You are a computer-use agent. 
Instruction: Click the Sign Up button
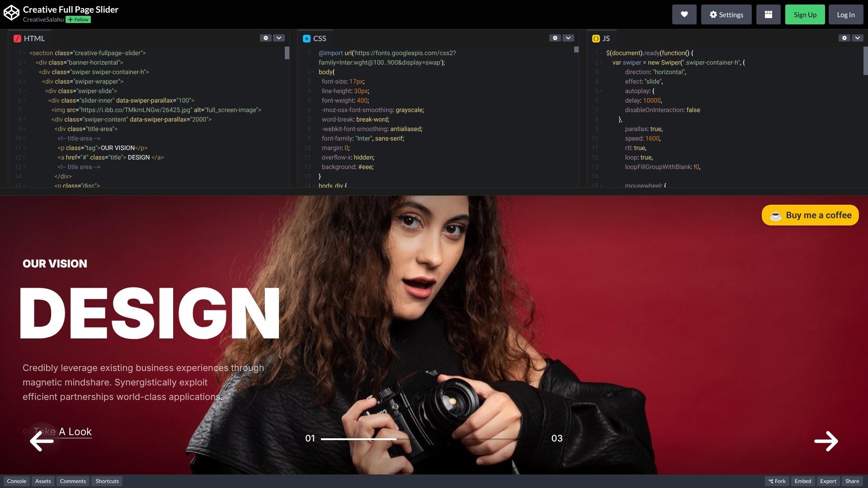pos(805,14)
